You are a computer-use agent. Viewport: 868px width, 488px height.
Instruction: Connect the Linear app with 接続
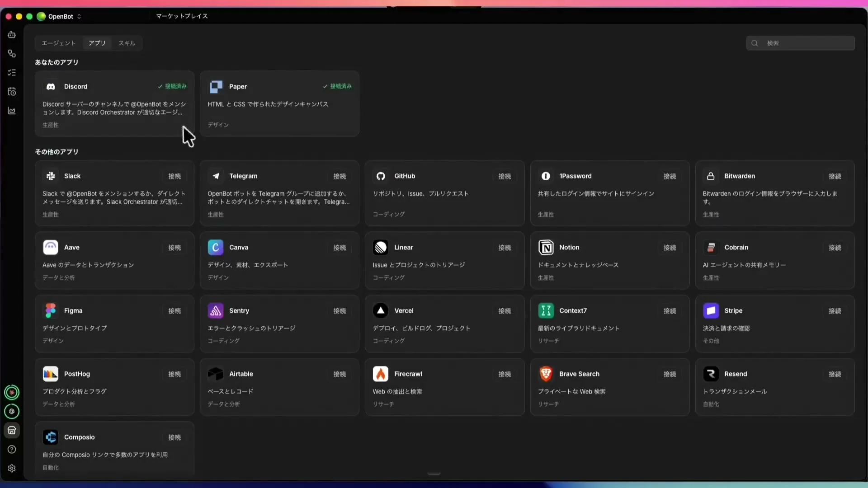[505, 248]
